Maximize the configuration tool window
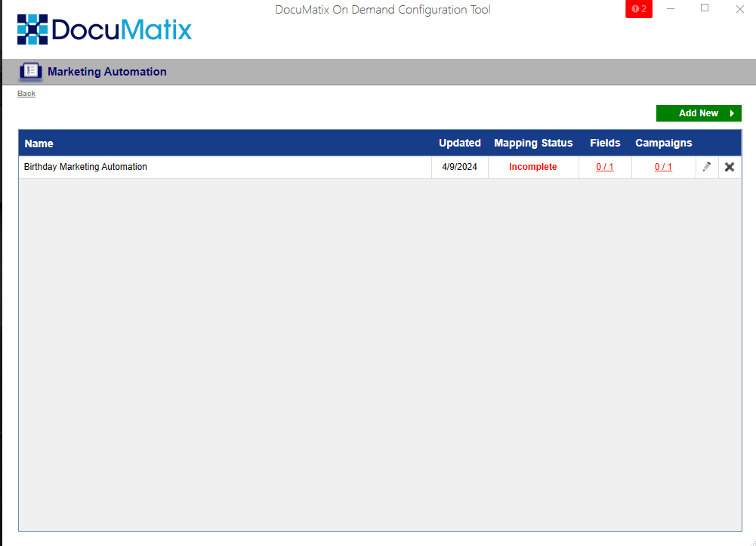 click(x=705, y=8)
